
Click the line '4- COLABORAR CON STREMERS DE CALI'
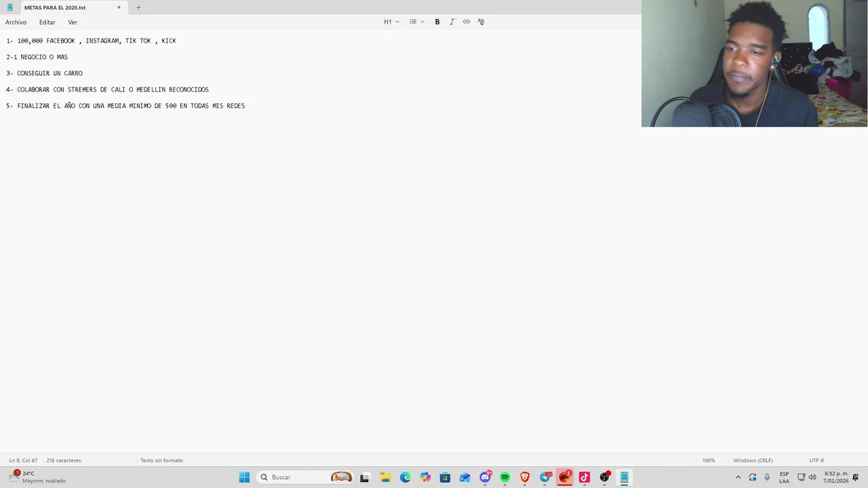(x=107, y=89)
